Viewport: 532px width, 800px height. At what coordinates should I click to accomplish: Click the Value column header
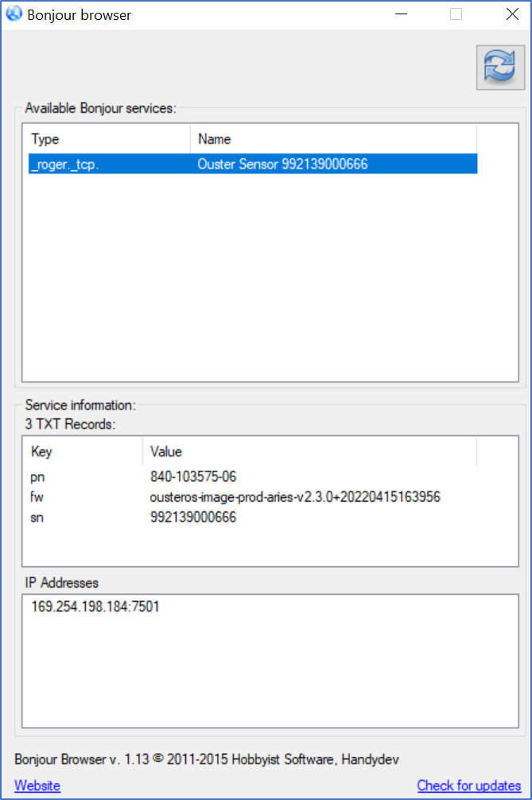pos(309,452)
